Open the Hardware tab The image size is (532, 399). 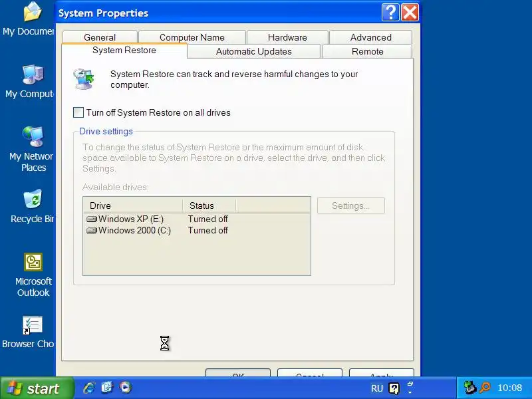(x=287, y=37)
